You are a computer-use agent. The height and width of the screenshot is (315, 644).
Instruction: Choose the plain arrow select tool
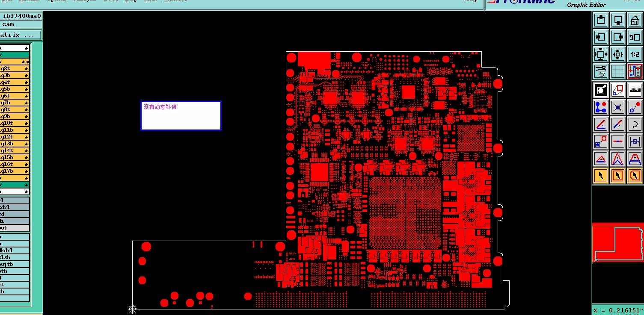tap(601, 175)
